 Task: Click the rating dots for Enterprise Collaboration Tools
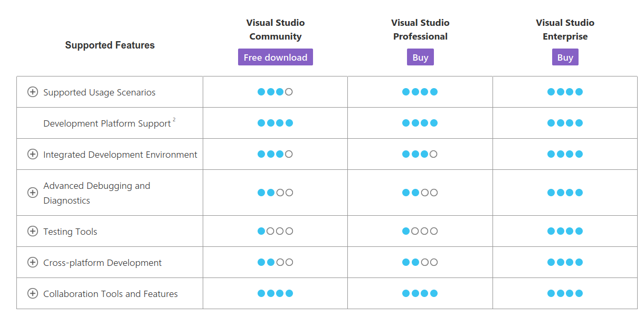(x=565, y=293)
